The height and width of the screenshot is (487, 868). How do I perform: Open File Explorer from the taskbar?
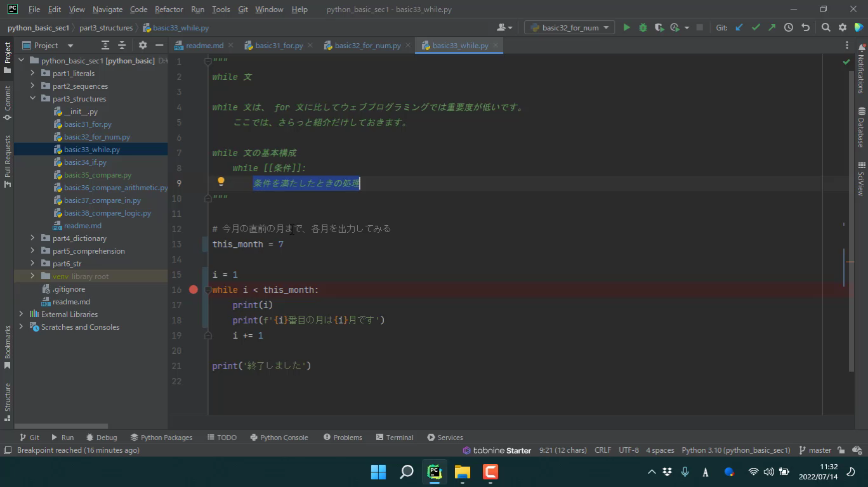462,472
